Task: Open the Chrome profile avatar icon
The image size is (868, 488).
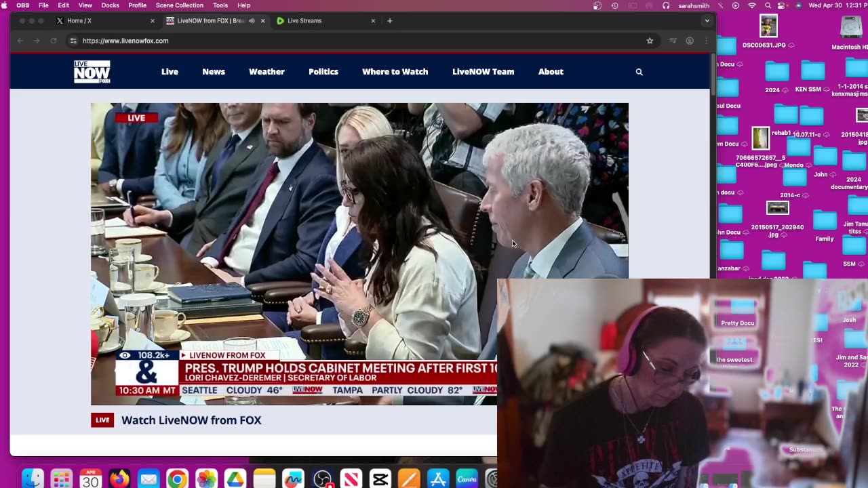Action: tap(690, 41)
